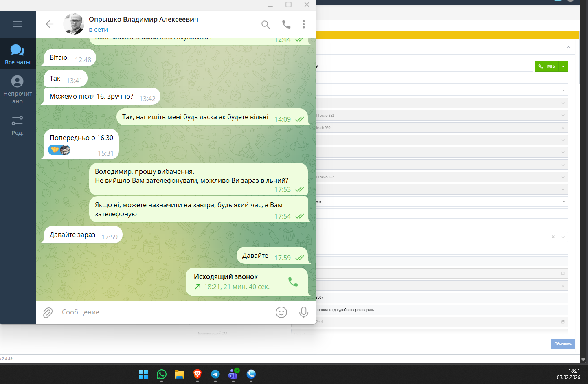Open Brave browser from the taskbar
This screenshot has height=384, width=588.
pyautogui.click(x=197, y=375)
